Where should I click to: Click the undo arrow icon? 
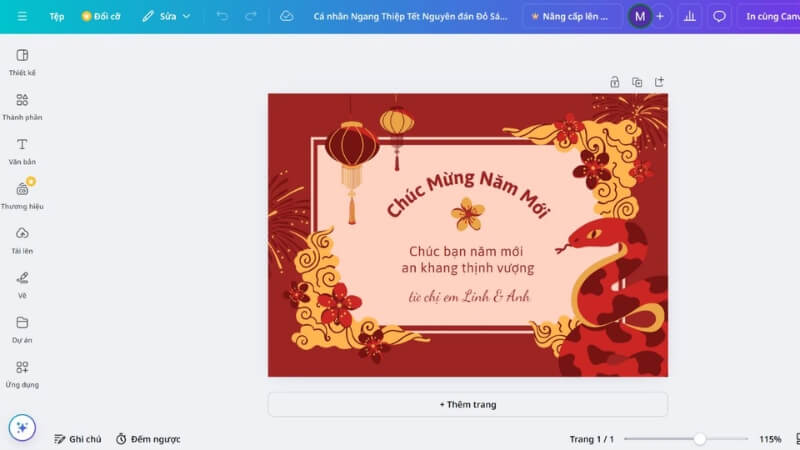222,16
